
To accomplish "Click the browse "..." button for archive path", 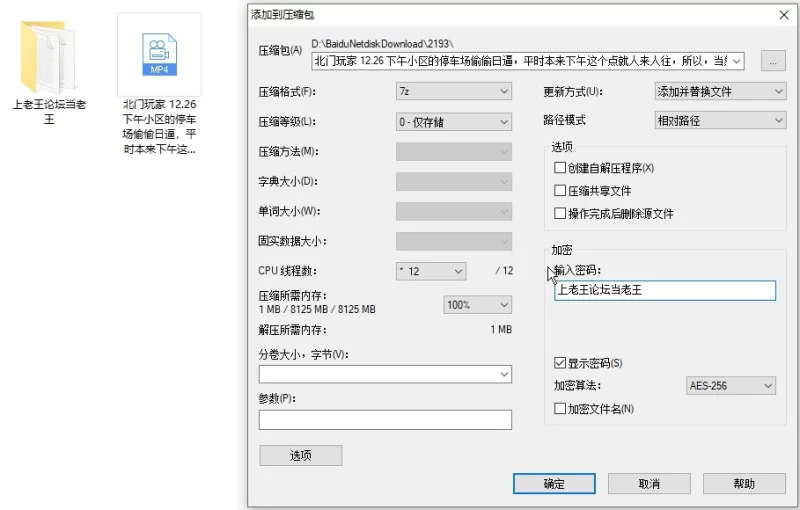I will [x=772, y=61].
